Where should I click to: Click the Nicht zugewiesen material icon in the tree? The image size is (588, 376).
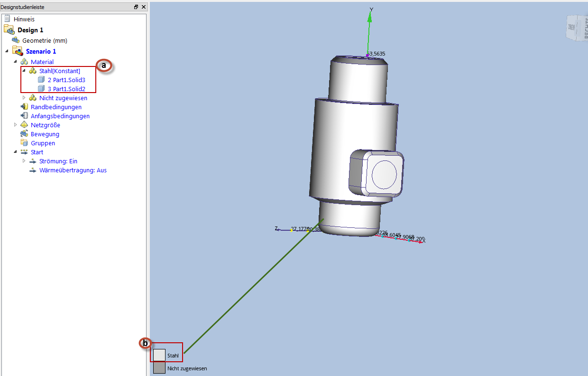coord(33,98)
